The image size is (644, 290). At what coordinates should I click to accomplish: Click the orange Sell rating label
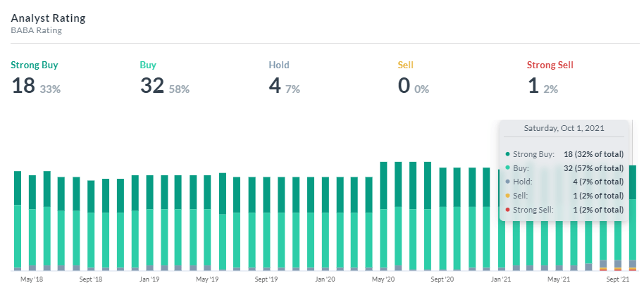pos(406,65)
